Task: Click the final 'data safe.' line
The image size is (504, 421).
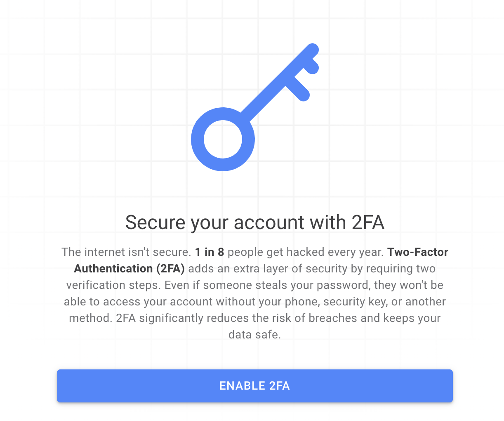Action: 255,334
